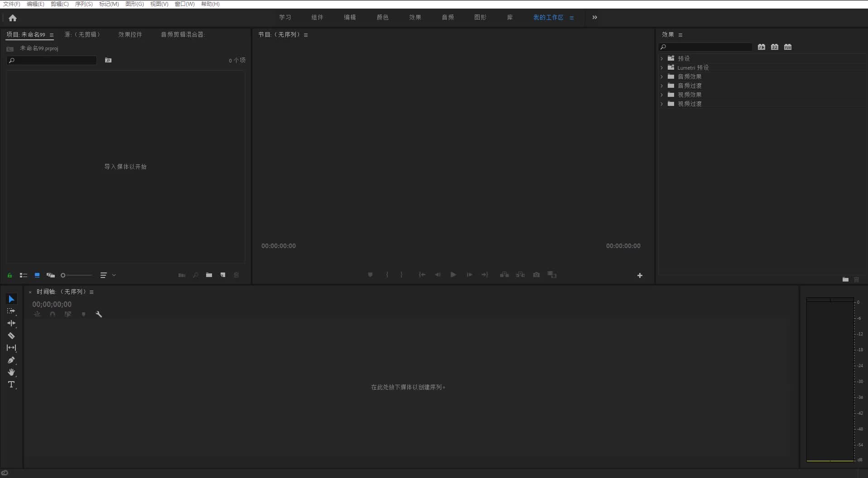Click the Extract button in program monitor
This screenshot has height=478, width=868.
click(x=521, y=275)
